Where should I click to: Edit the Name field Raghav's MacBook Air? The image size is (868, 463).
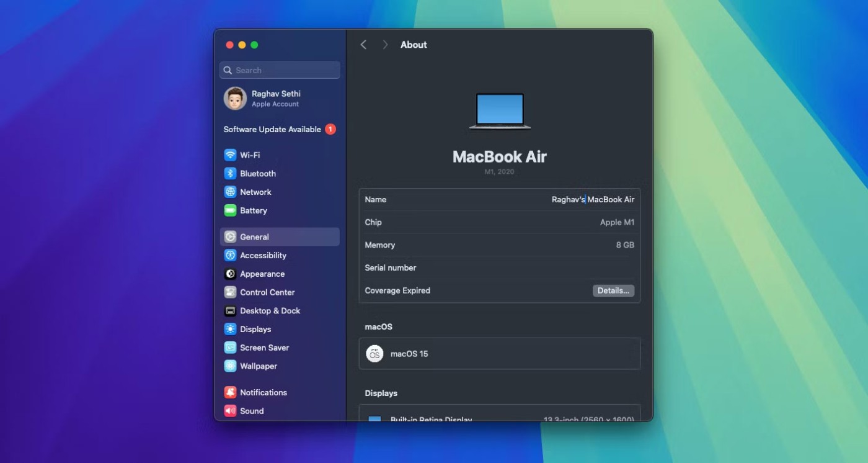(593, 200)
